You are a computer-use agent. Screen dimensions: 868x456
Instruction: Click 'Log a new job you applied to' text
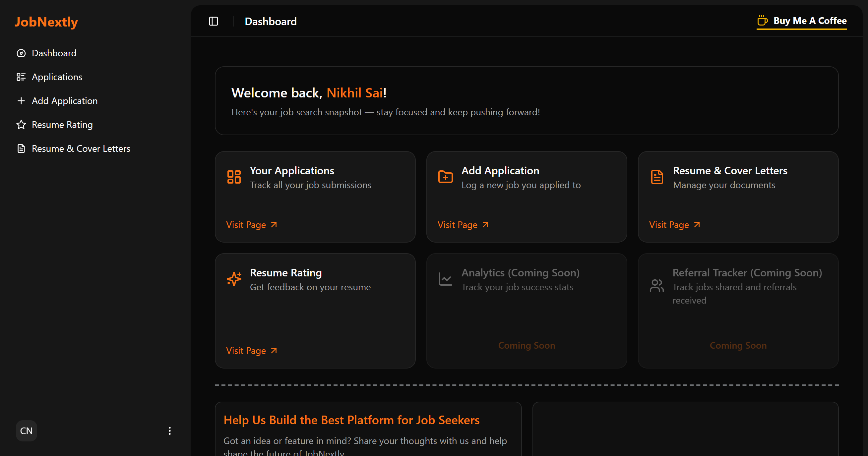point(521,185)
